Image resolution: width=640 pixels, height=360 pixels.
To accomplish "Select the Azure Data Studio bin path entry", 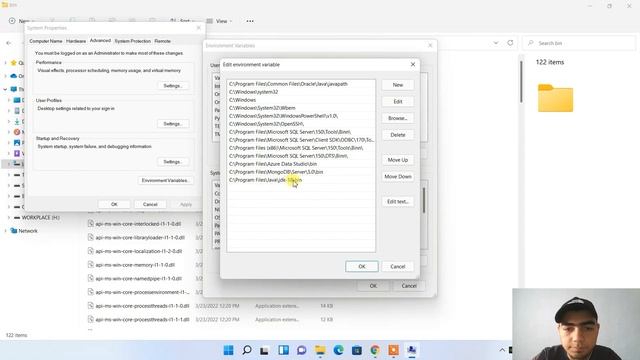I will tap(301, 164).
